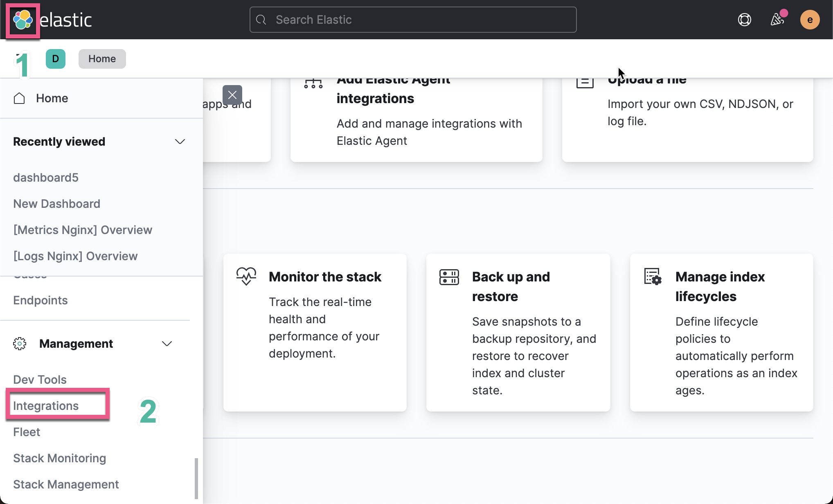Click the sidebar navigation scrollbar

[x=196, y=479]
